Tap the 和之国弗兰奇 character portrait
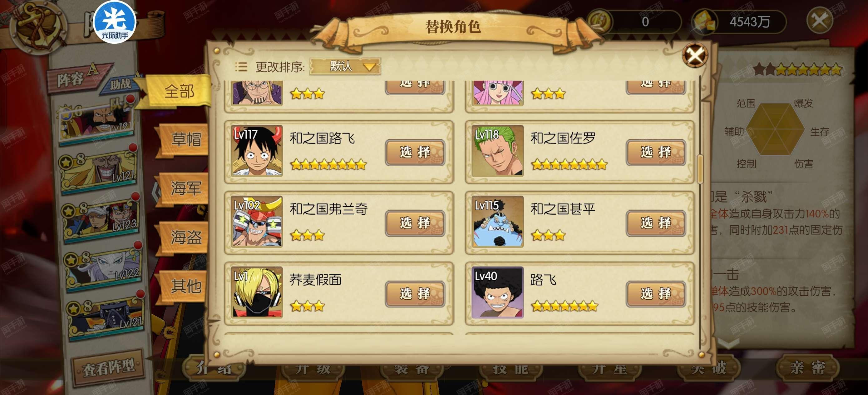The width and height of the screenshot is (868, 395). point(257,222)
